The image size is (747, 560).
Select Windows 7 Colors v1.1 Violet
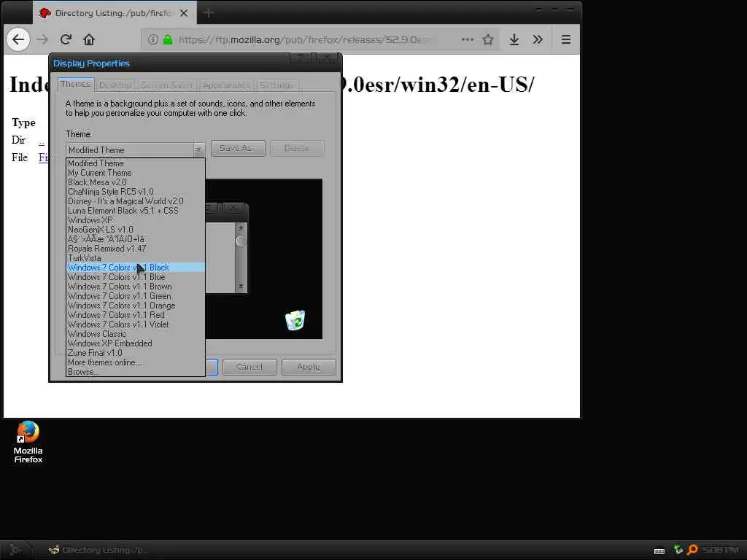pos(136,324)
